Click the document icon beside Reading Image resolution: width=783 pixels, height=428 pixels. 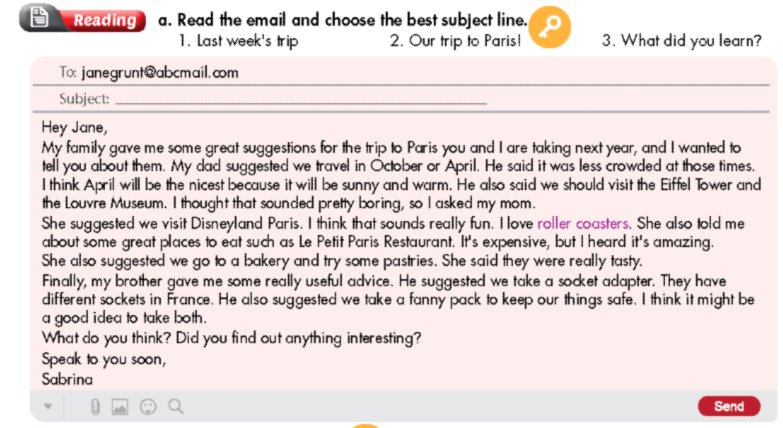click(x=40, y=19)
